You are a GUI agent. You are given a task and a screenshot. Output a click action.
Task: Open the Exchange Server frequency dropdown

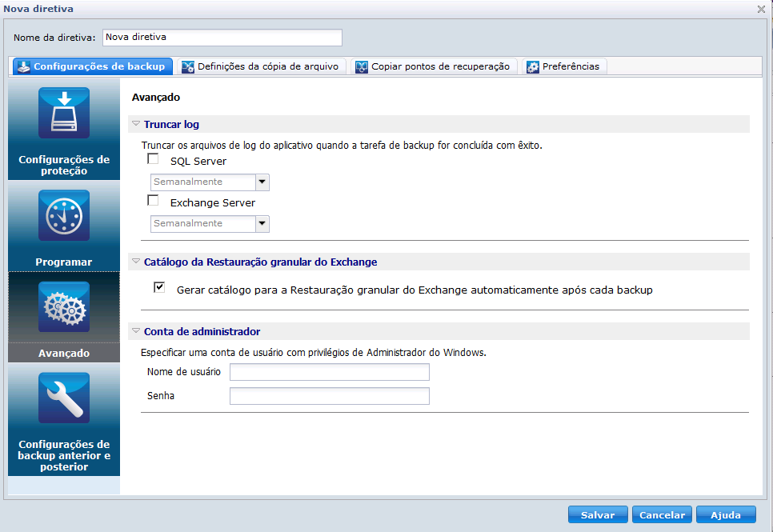(262, 224)
